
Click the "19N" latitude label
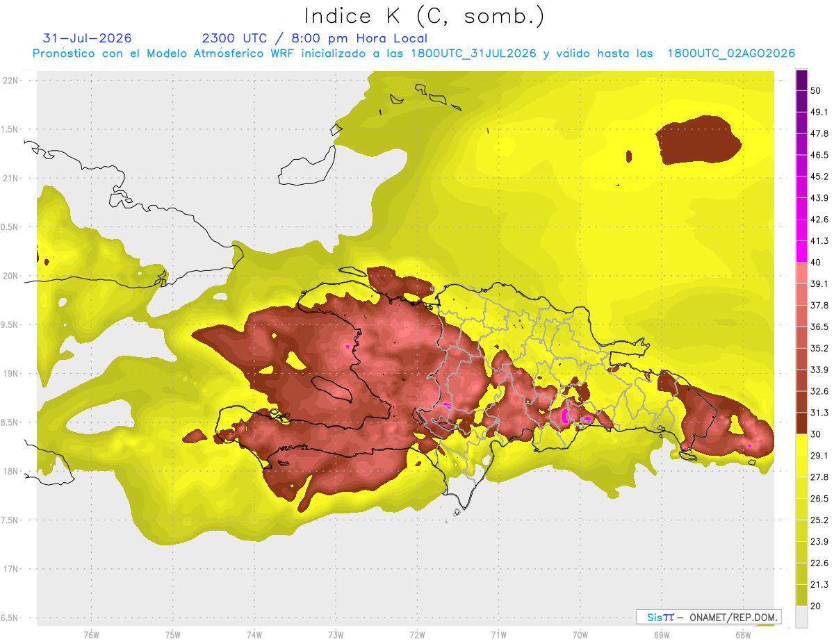point(10,374)
